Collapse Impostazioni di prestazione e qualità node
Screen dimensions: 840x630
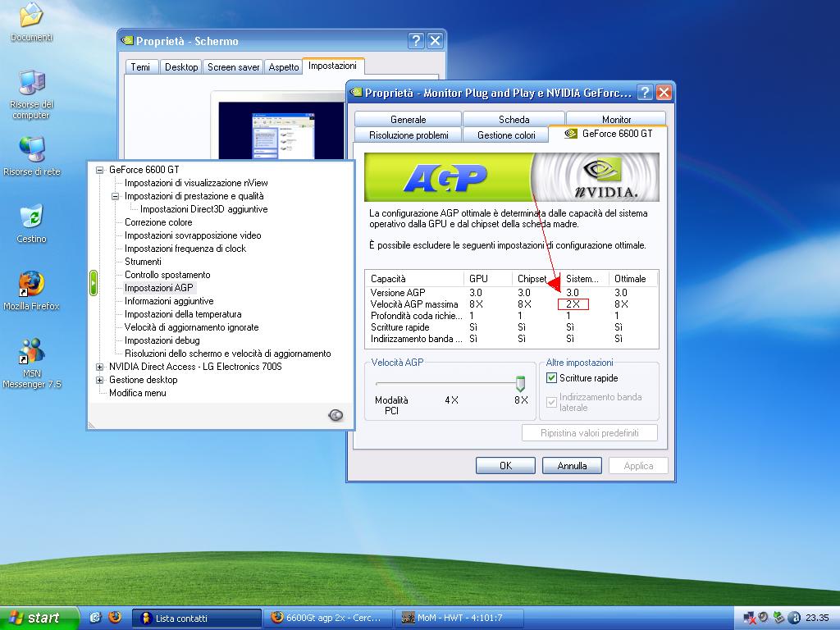[115, 196]
